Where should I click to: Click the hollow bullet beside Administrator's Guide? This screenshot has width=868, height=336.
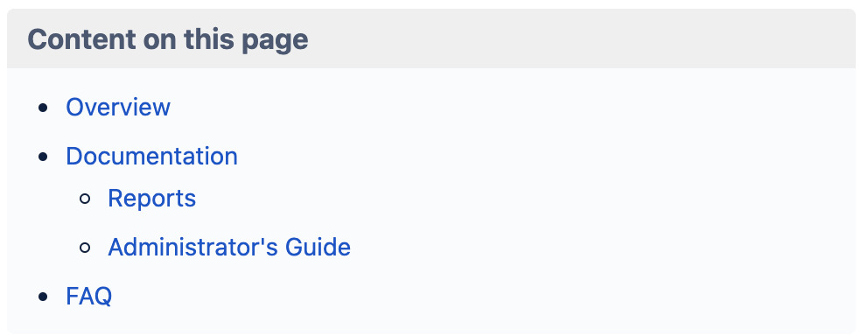(85, 247)
